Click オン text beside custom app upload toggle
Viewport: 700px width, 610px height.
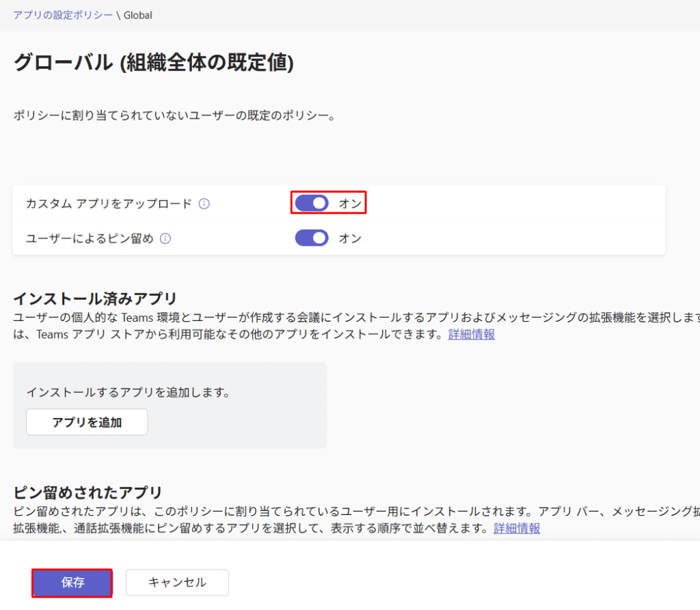[x=350, y=204]
